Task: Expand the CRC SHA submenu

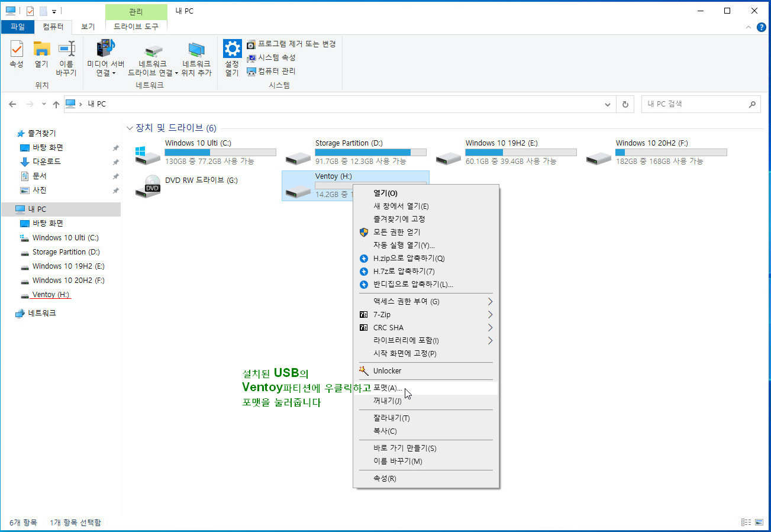Action: pos(490,327)
